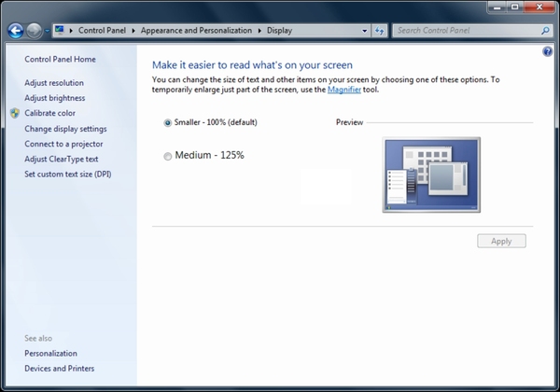Click the magnifying glass search icon
The width and height of the screenshot is (560, 392).
545,31
